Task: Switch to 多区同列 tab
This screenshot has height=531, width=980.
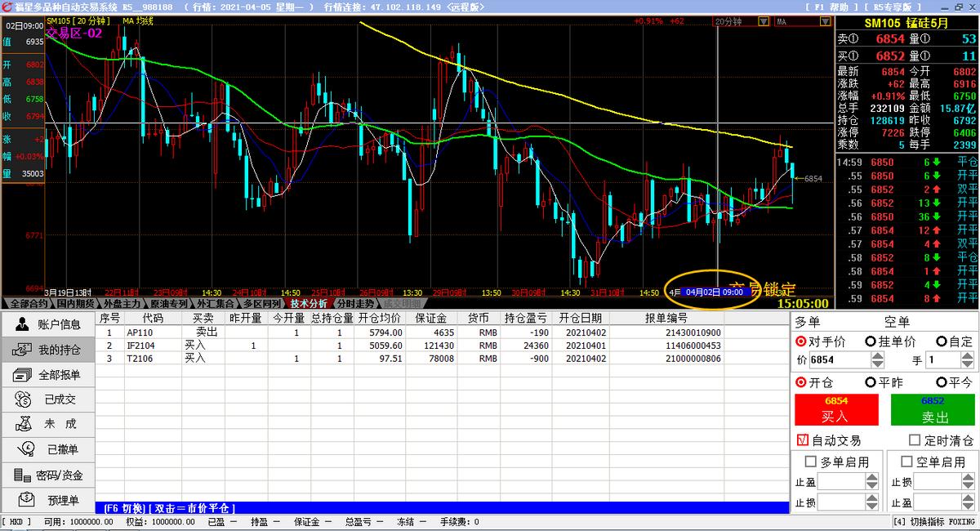Action: [263, 303]
